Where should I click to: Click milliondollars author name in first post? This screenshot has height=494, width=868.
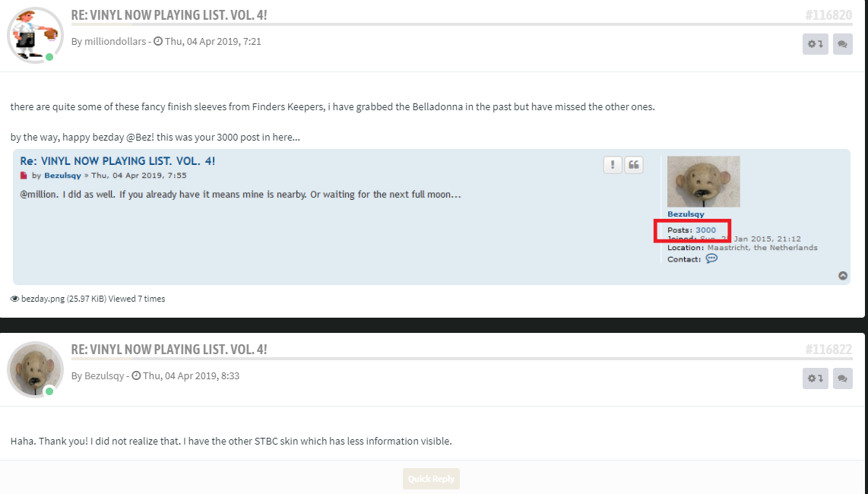[x=115, y=41]
